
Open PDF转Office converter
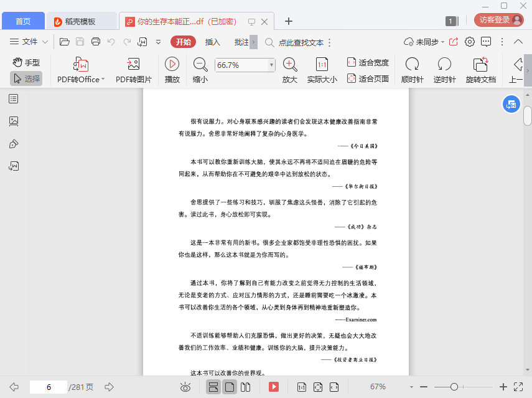[x=81, y=70]
